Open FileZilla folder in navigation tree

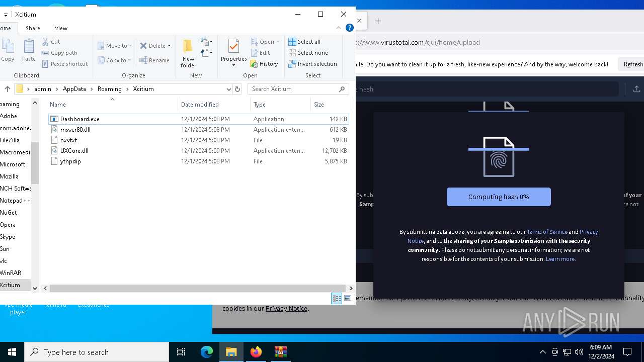pyautogui.click(x=10, y=140)
